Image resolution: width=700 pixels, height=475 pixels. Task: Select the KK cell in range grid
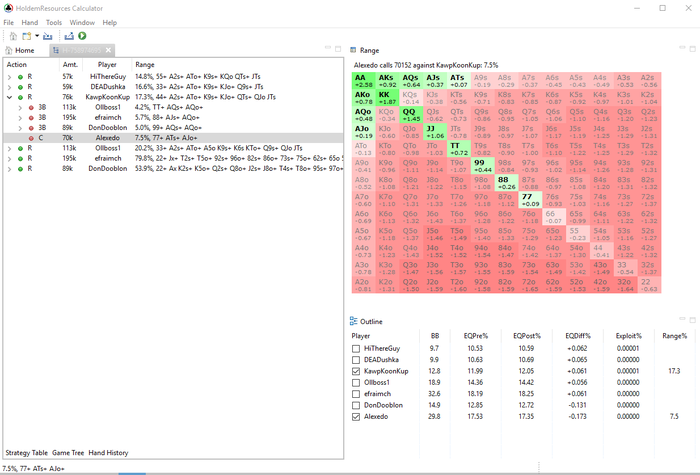click(x=387, y=98)
